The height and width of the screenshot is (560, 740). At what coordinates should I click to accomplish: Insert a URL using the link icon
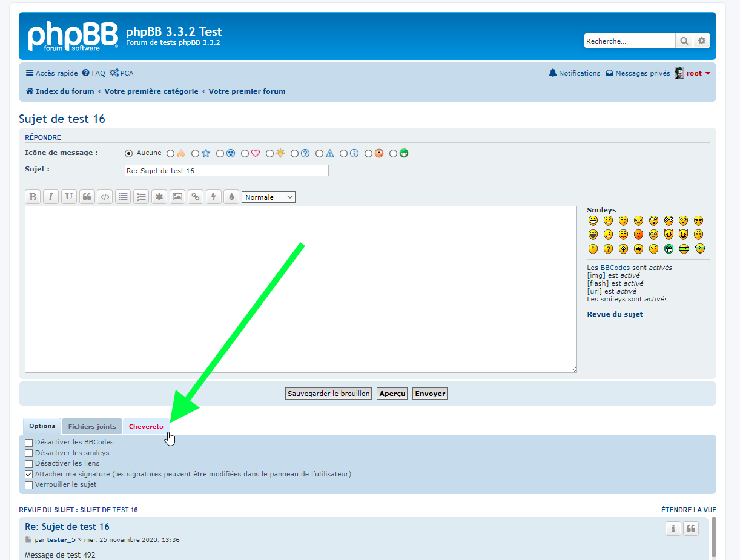pyautogui.click(x=195, y=197)
